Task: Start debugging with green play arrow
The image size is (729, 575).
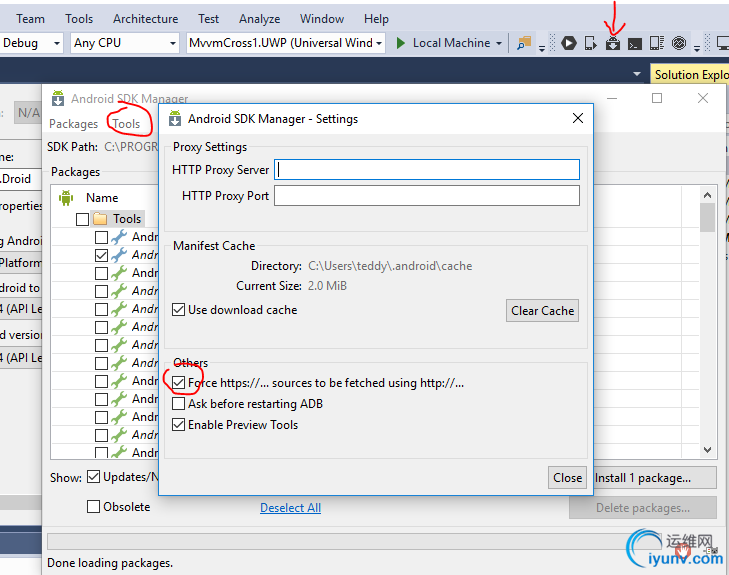Action: (x=400, y=43)
